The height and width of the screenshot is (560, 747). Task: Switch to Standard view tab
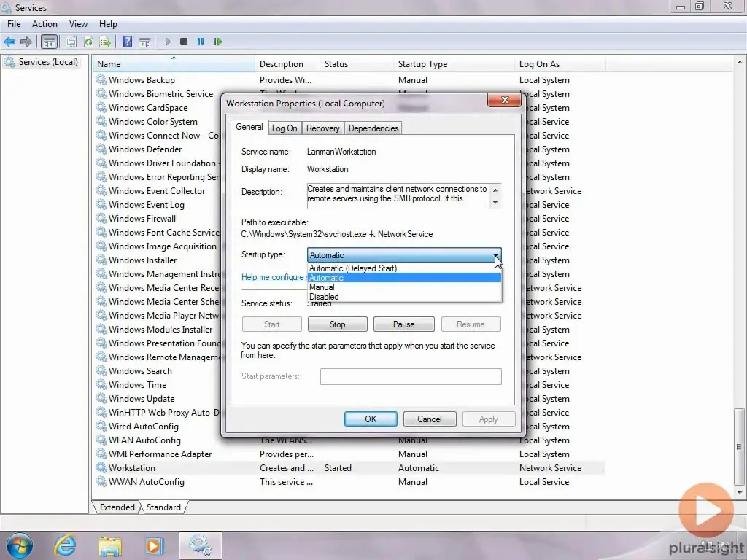tap(163, 507)
